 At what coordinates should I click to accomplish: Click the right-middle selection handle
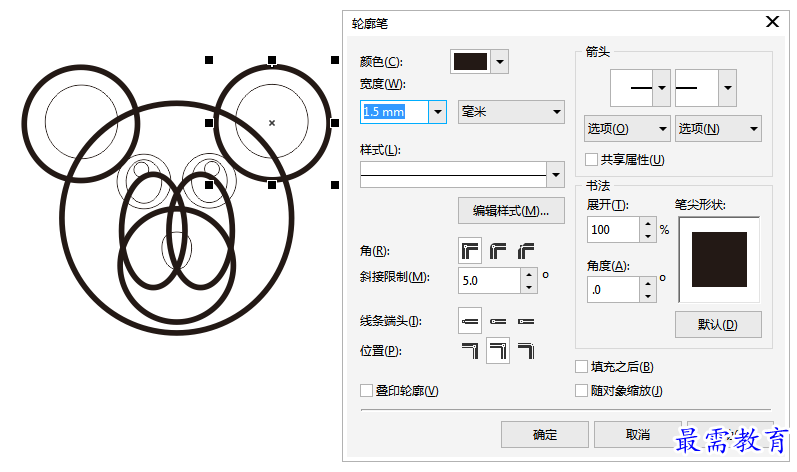334,122
